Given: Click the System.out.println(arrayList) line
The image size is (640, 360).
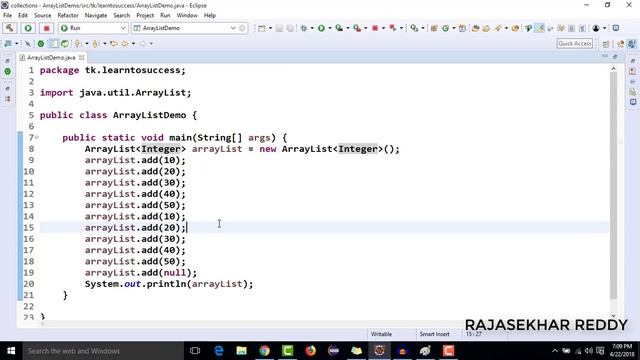Looking at the screenshot, I should tap(169, 284).
